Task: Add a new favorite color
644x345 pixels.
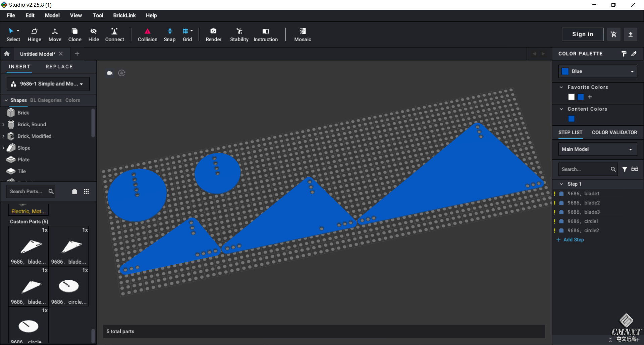Action: [x=590, y=97]
